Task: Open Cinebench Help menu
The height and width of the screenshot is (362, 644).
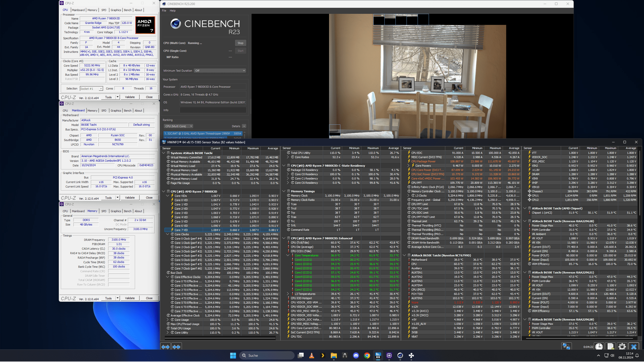Action: click(x=173, y=11)
